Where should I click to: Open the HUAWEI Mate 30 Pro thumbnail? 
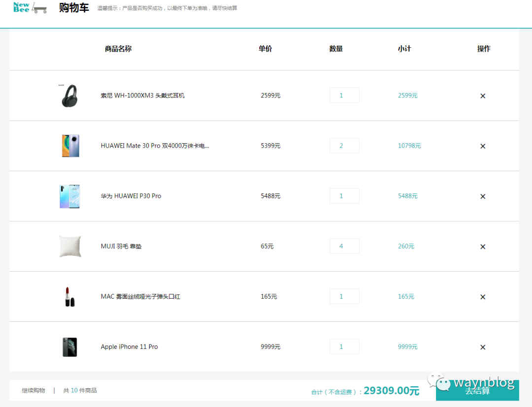click(x=70, y=146)
